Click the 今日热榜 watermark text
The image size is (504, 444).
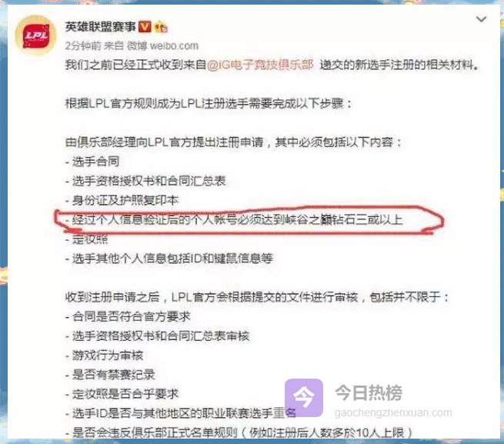point(369,392)
